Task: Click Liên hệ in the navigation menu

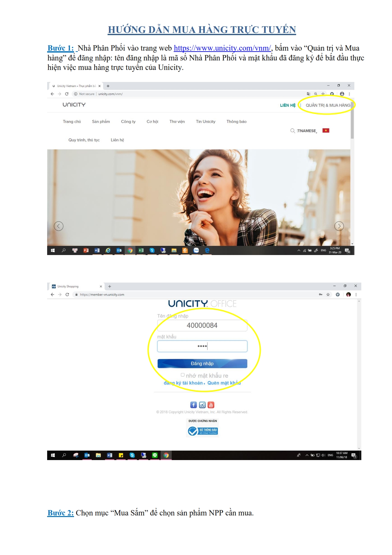Action: point(117,140)
